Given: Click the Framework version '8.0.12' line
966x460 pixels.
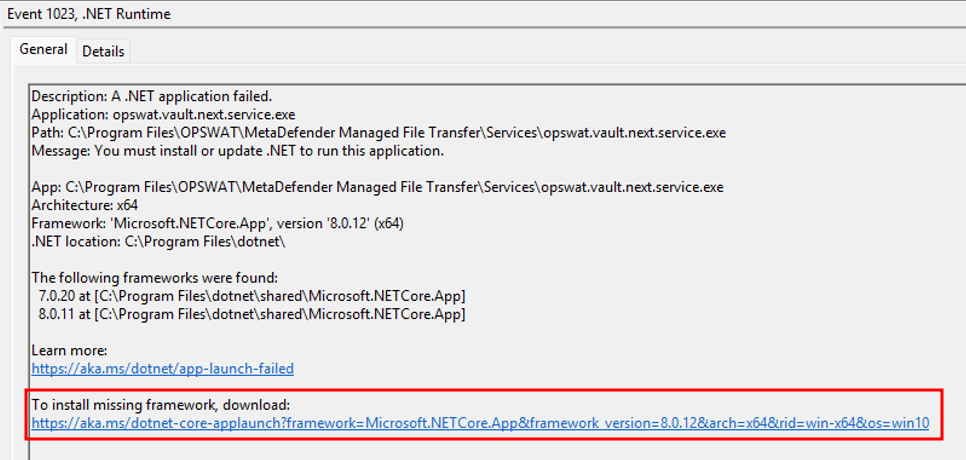Looking at the screenshot, I should pos(217,224).
